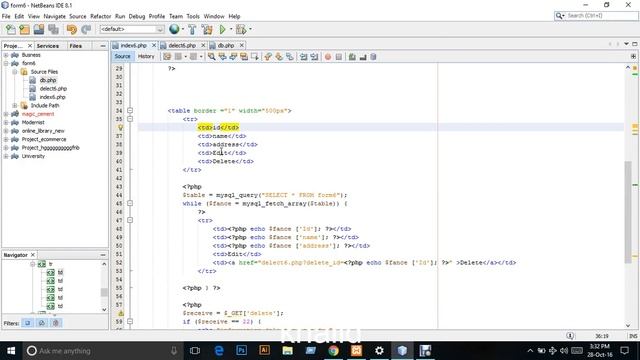Click the Stop Macro Recording icon

tap(338, 57)
